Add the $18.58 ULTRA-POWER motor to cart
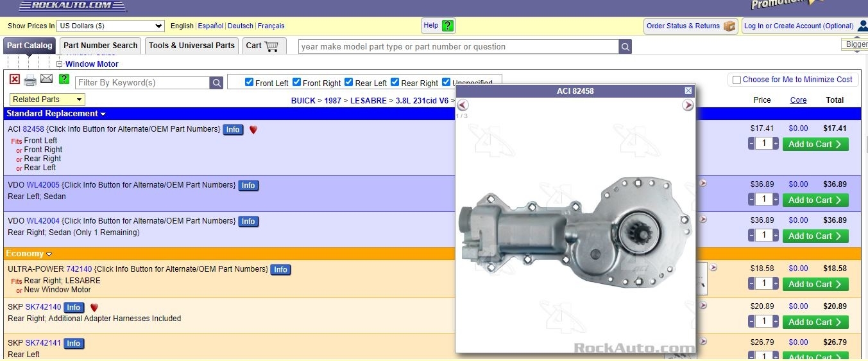This screenshot has width=868, height=361. pyautogui.click(x=815, y=284)
